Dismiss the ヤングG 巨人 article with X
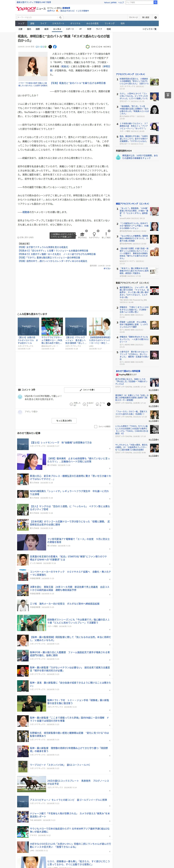 pos(109,514)
